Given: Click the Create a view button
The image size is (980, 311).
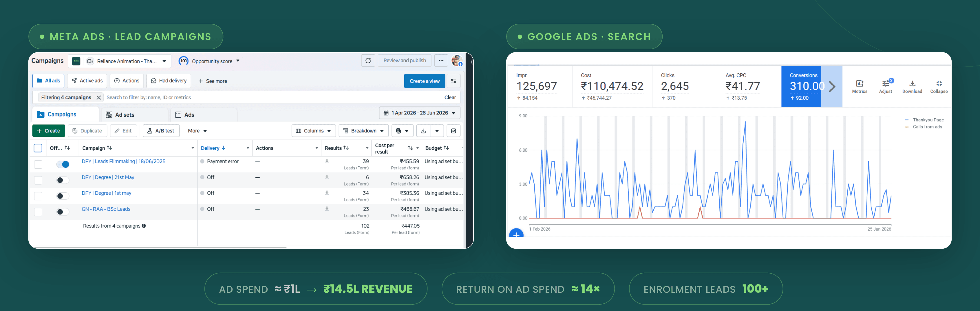Looking at the screenshot, I should click(x=425, y=81).
